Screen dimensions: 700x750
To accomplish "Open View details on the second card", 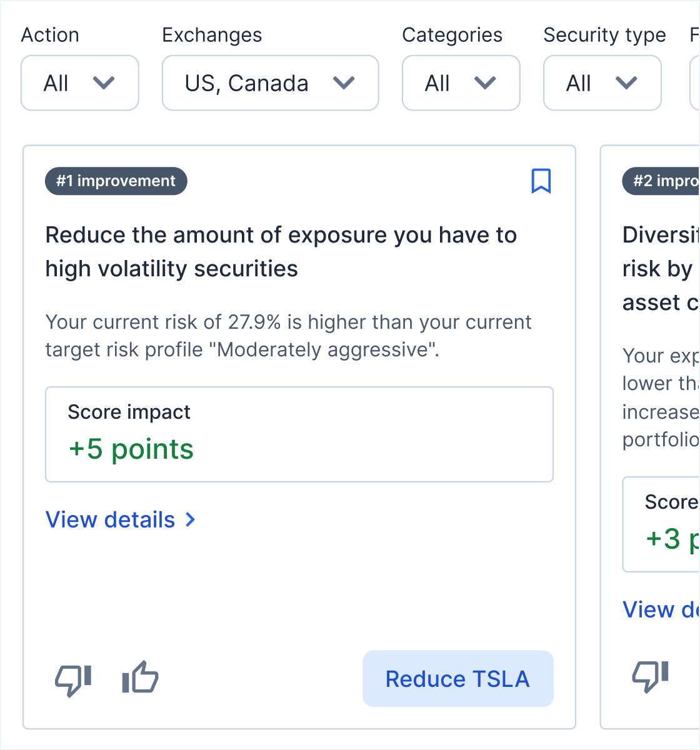I will 661,610.
